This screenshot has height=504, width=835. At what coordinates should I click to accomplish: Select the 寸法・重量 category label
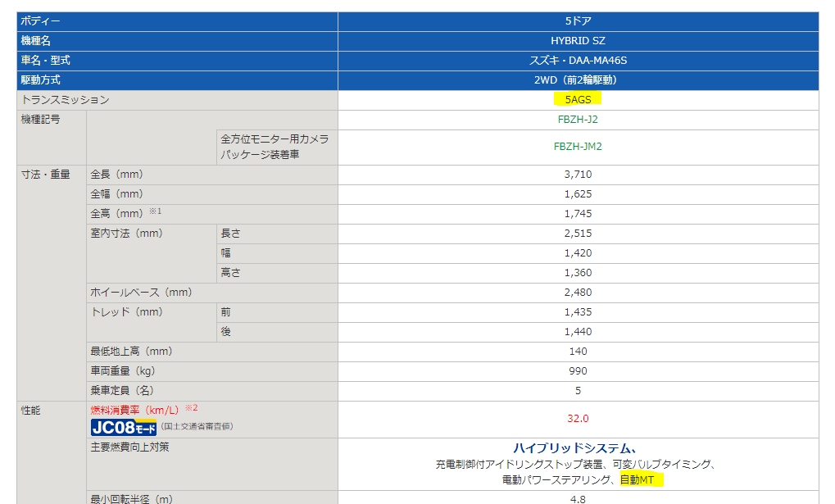45,175
